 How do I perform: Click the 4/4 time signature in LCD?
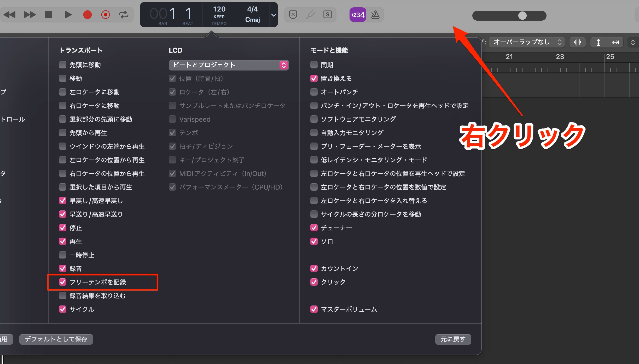252,9
